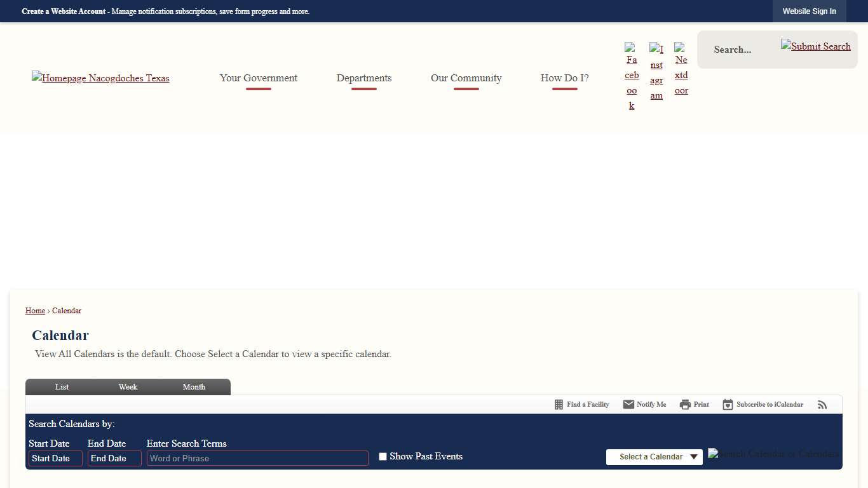
Task: Click the Submit Search icon
Action: pos(816,46)
